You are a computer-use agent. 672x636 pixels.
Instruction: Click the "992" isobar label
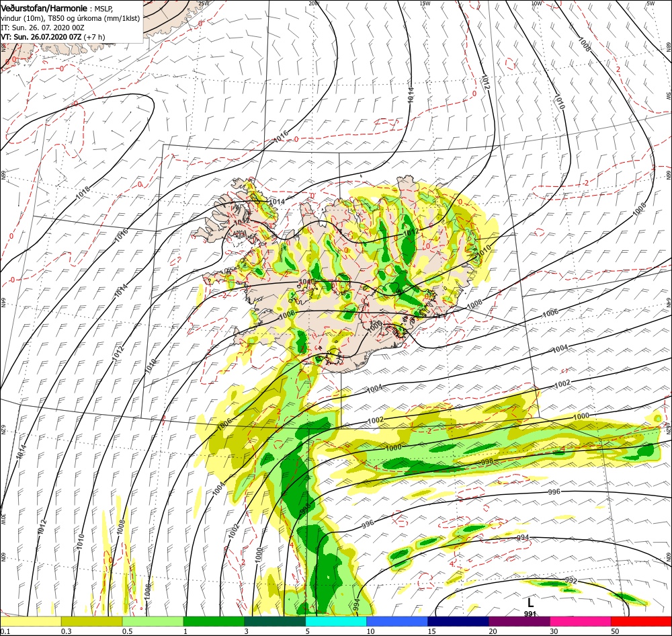click(x=571, y=581)
